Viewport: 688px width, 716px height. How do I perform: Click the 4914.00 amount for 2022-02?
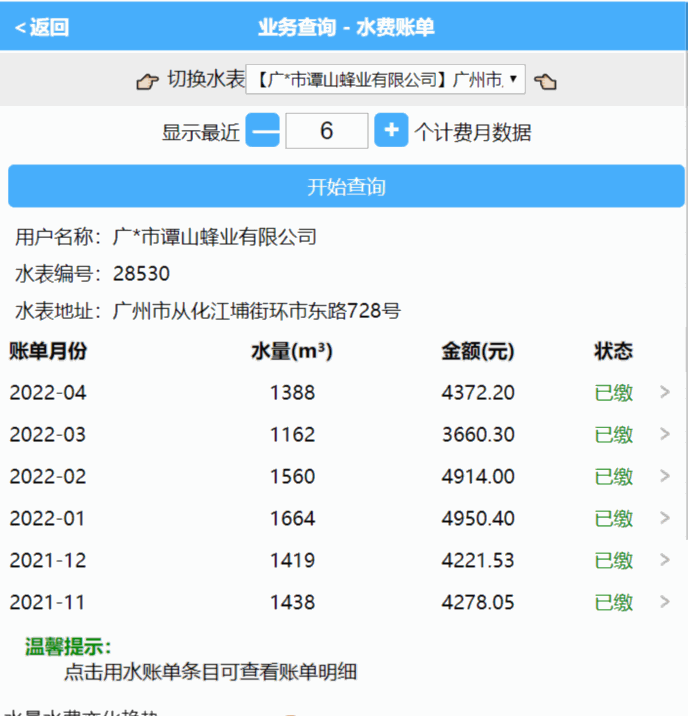coord(478,477)
